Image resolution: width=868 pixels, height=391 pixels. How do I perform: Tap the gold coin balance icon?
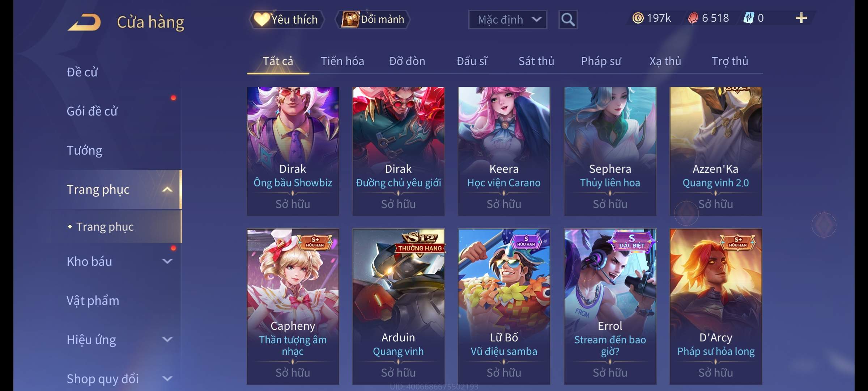(x=638, y=18)
